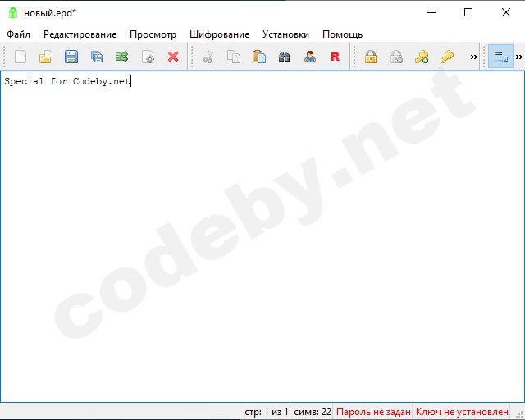Save the document via the floppy disk icon
Viewport: 525px width, 420px height.
pos(71,57)
